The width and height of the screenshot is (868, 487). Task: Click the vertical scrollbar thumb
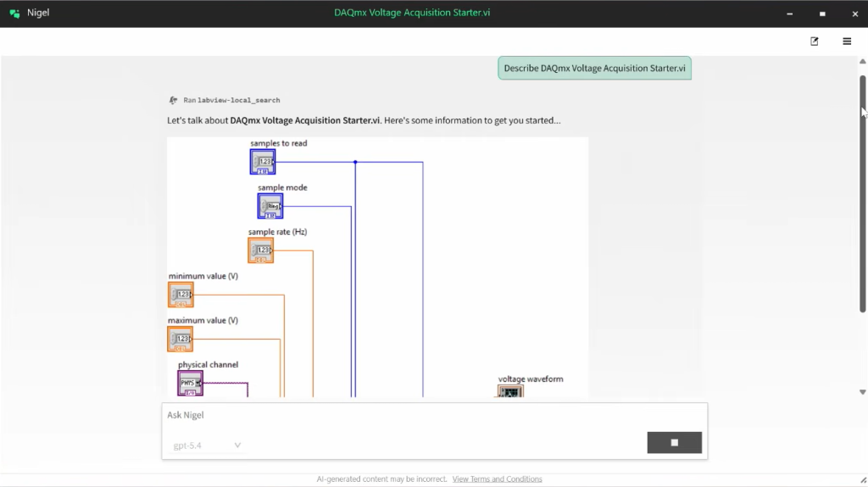(x=862, y=194)
